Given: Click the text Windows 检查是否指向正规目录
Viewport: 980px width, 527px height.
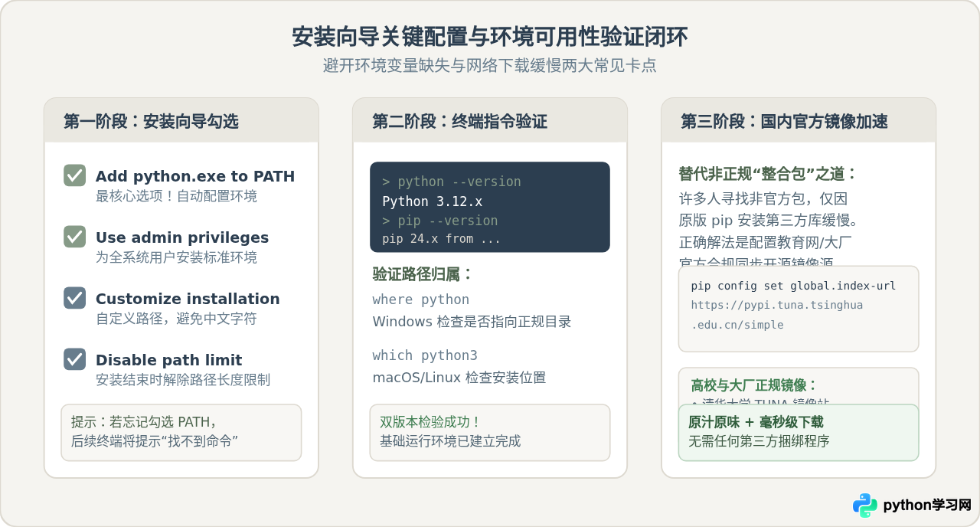Looking at the screenshot, I should tap(472, 322).
